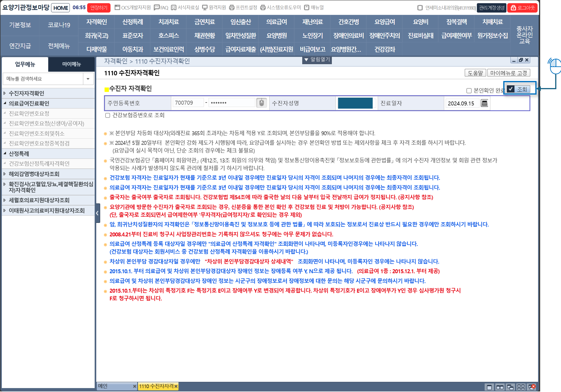Viewport: 561px width, 392px height.
Task: Check the 본인확인 완료 checkbox
Action: pyautogui.click(x=469, y=91)
